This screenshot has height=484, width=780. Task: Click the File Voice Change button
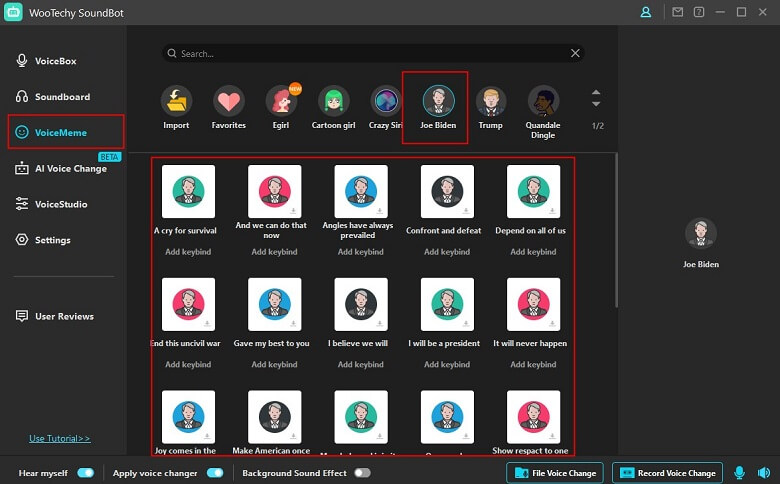(x=556, y=473)
